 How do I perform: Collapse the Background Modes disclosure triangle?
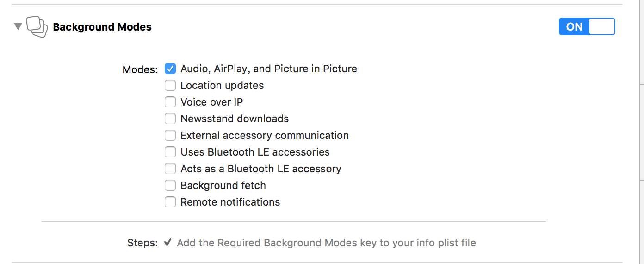(18, 27)
